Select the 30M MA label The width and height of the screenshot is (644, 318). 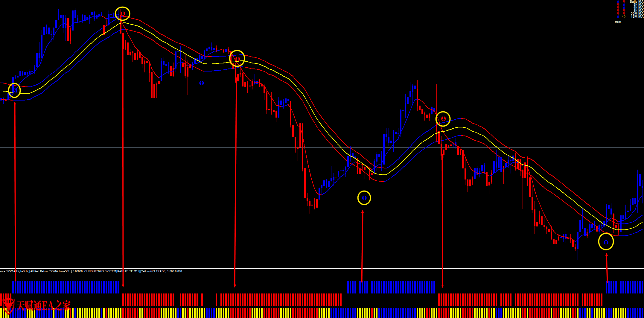637,13
